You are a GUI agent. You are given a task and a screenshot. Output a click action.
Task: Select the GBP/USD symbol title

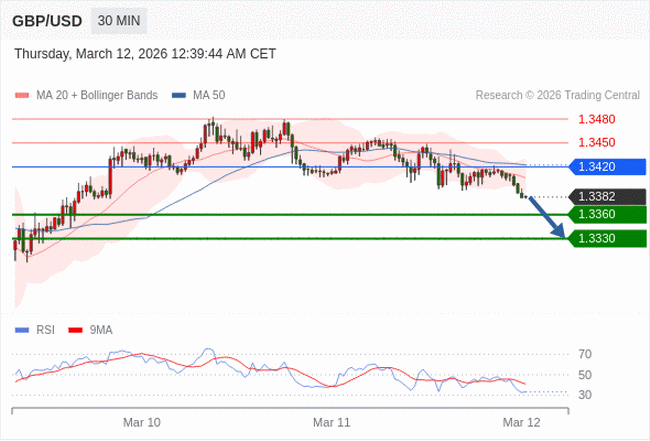(48, 21)
